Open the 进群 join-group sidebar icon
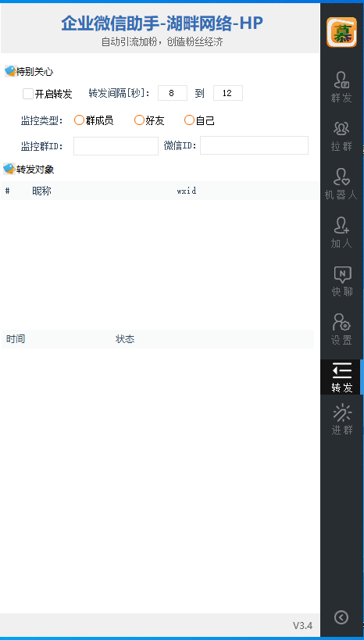Viewport: 364px width, 640px height. pyautogui.click(x=341, y=419)
